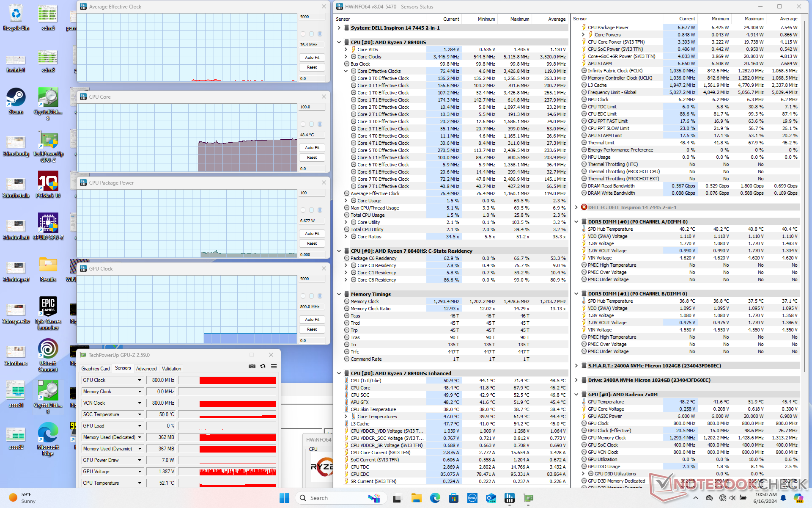
Task: Toggle the first checkbox in the GPU Clock graph
Action: tap(303, 296)
